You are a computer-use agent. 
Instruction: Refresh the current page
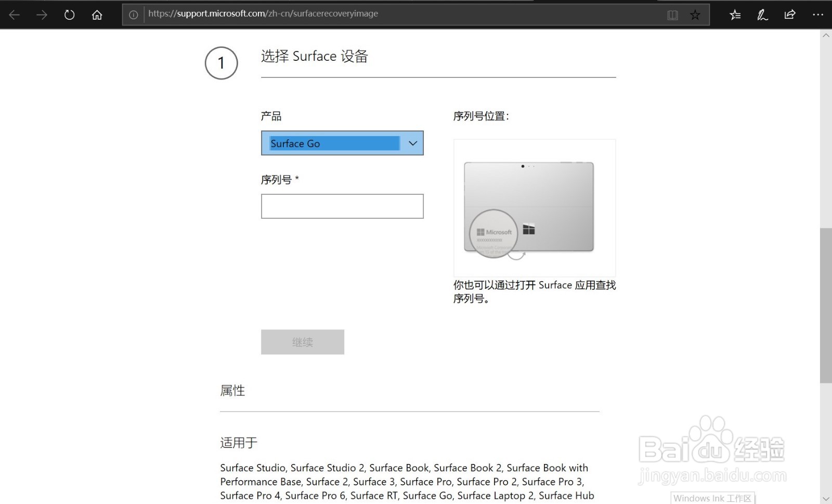coord(69,15)
